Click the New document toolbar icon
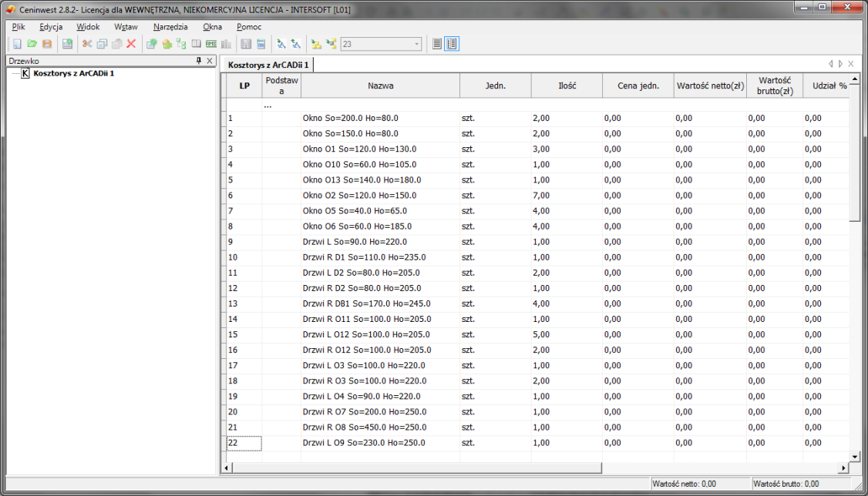This screenshot has width=868, height=496. (17, 44)
